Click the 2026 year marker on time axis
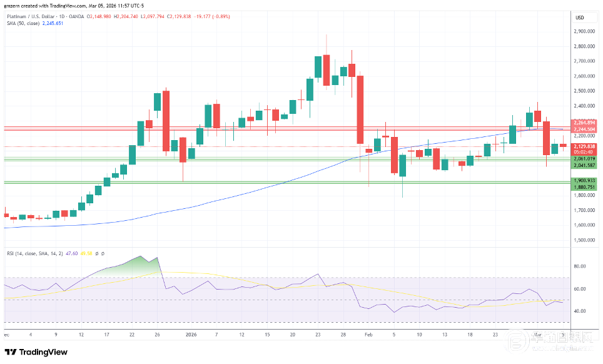The image size is (603, 364). pos(191,335)
